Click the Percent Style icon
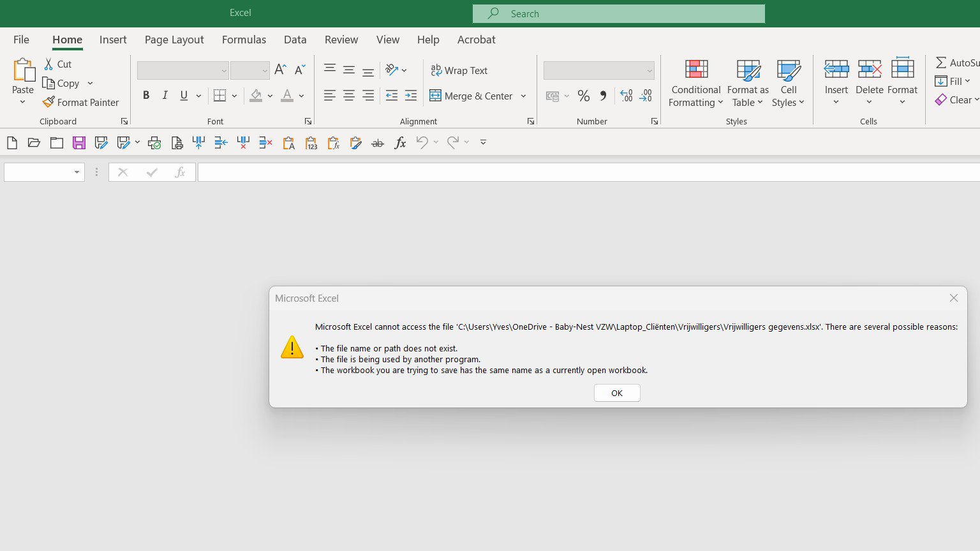 tap(583, 96)
